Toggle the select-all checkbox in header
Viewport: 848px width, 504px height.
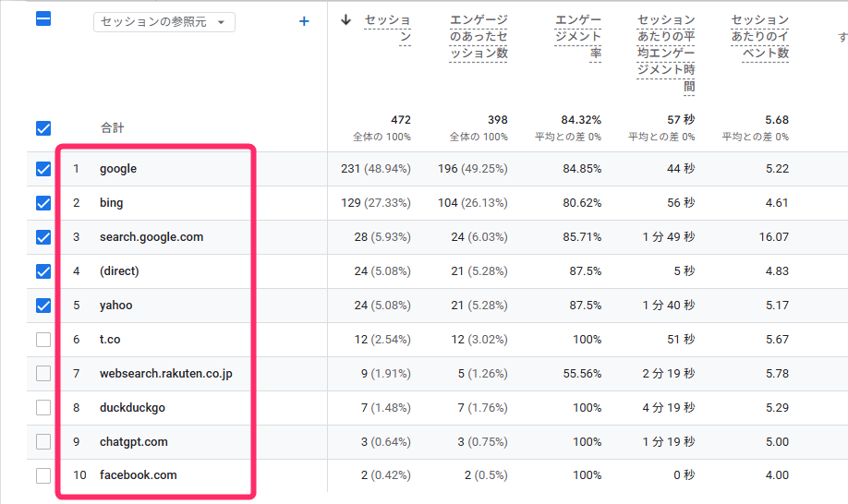43,18
